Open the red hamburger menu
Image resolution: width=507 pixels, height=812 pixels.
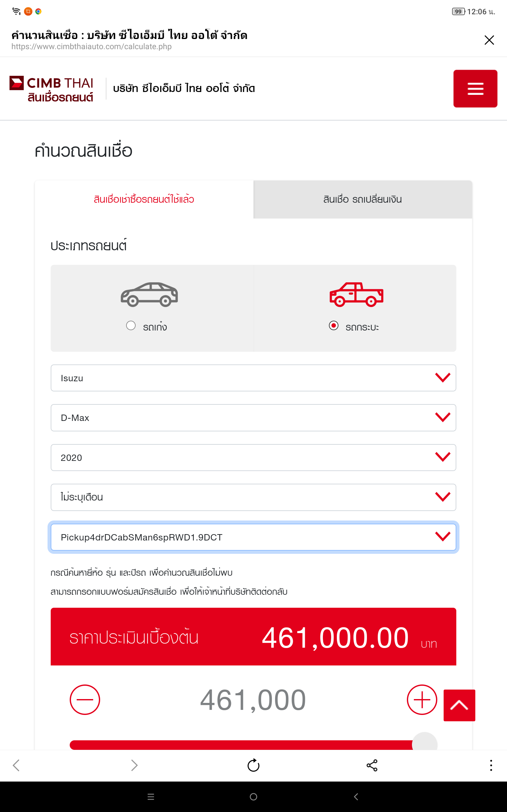point(475,88)
